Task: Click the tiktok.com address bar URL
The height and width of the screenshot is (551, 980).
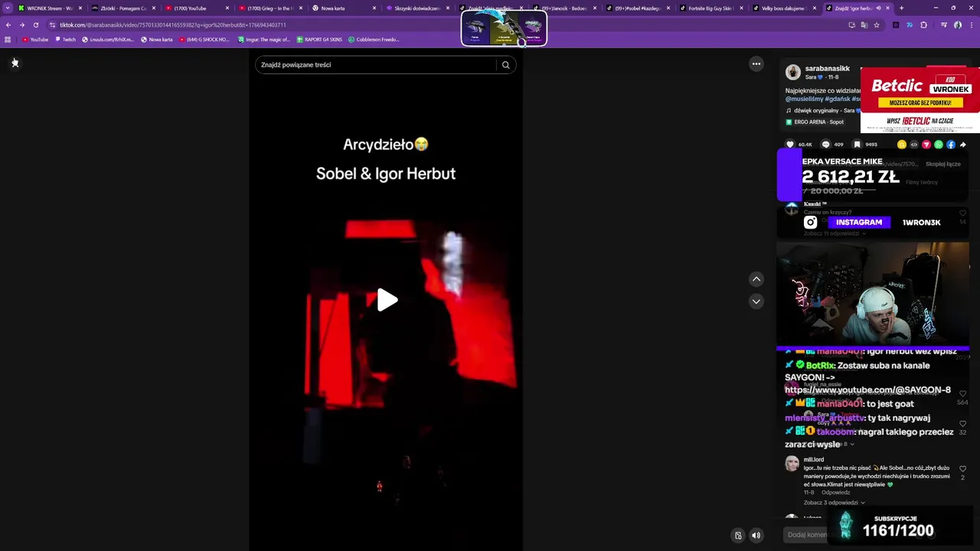Action: pos(172,24)
